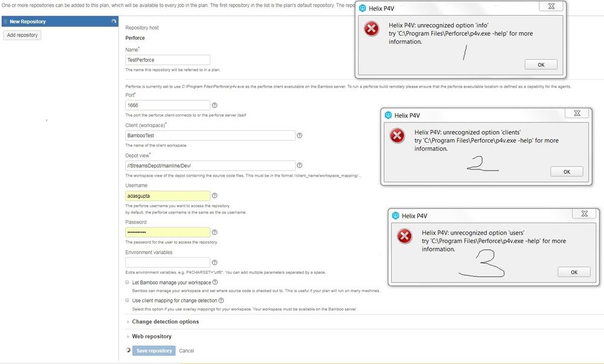The image size is (604, 364).
Task: Click Helix P4V logo in 'users' dialog title
Action: tap(395, 216)
